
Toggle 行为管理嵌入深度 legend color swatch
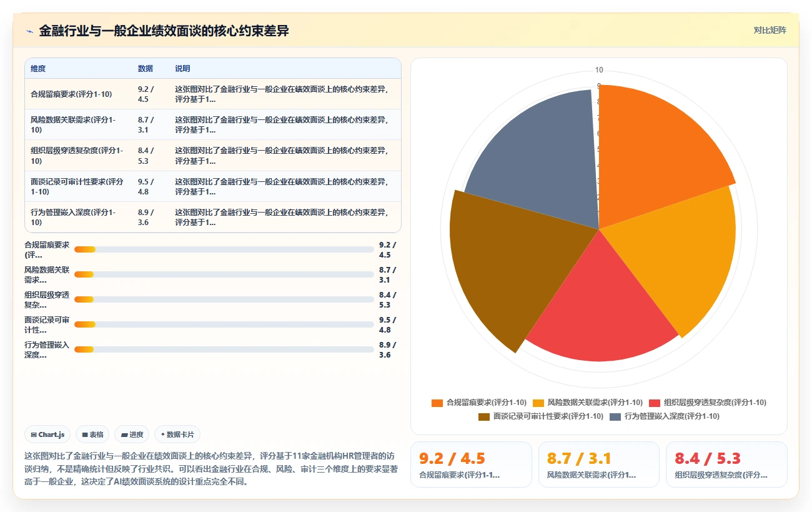(x=615, y=416)
